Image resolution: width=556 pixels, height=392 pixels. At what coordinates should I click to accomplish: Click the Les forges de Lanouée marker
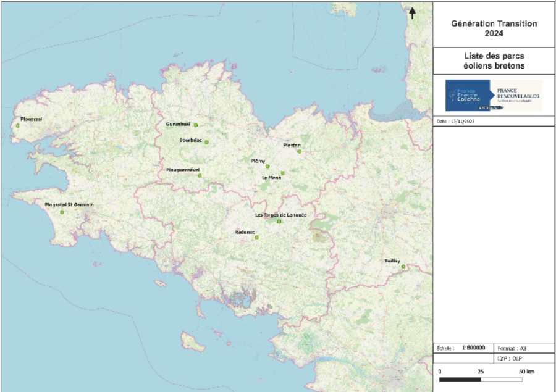(279, 221)
